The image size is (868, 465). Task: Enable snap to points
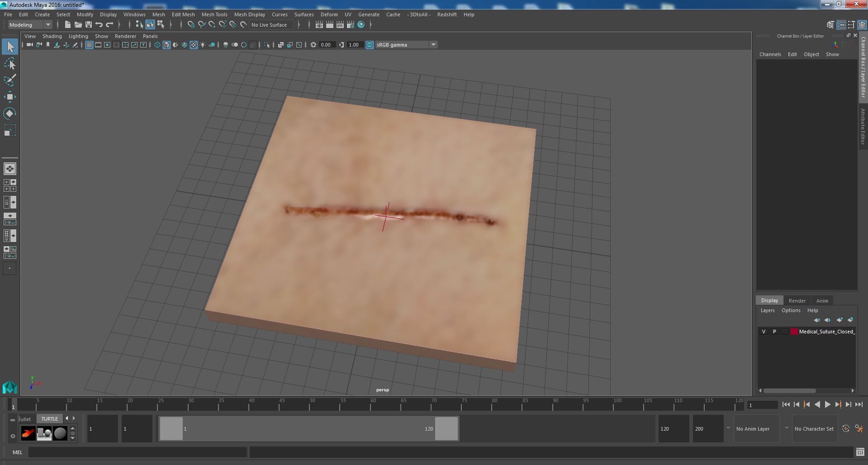pos(212,25)
